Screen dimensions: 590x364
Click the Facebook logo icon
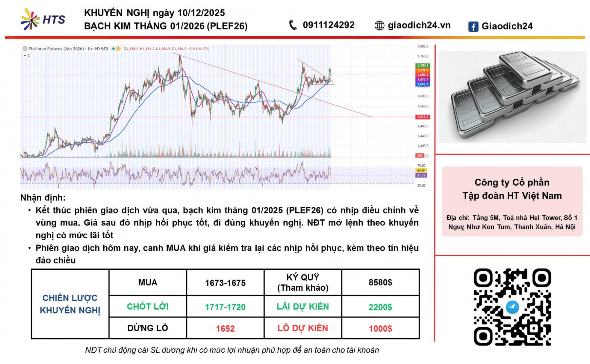(x=473, y=27)
